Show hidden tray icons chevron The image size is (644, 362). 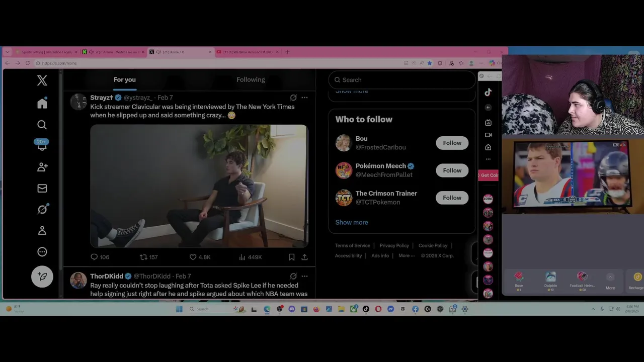[593, 309]
